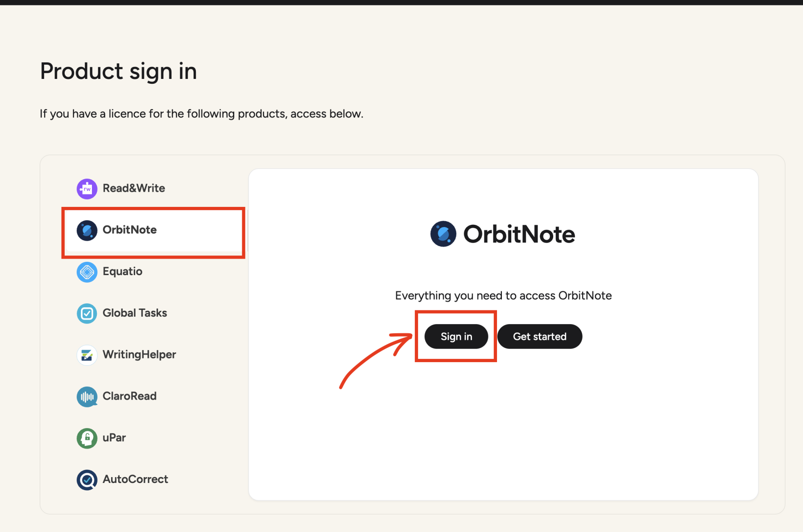Click the Product sign in heading
Image resolution: width=803 pixels, height=532 pixels.
click(x=119, y=71)
